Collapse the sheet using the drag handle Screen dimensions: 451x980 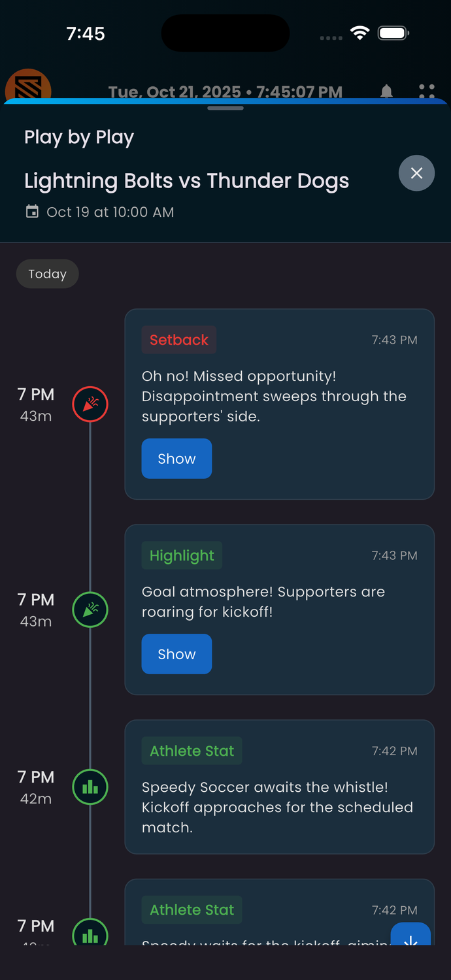(225, 108)
